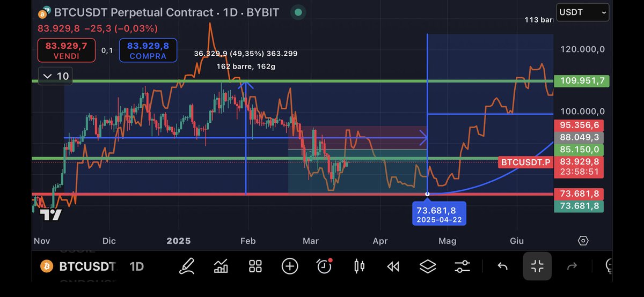Viewport: 644px width, 297px height.
Task: Tap the 113 barre label
Action: pyautogui.click(x=539, y=20)
